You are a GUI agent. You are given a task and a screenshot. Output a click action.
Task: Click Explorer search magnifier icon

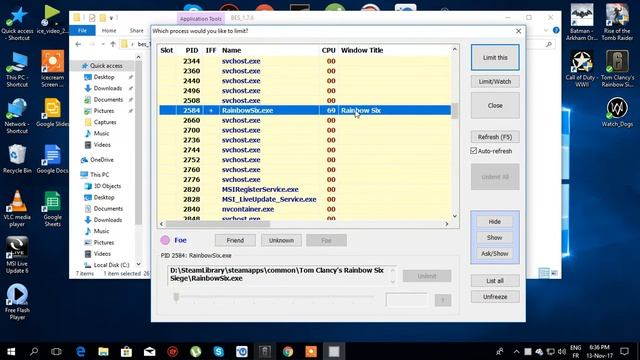pos(549,44)
